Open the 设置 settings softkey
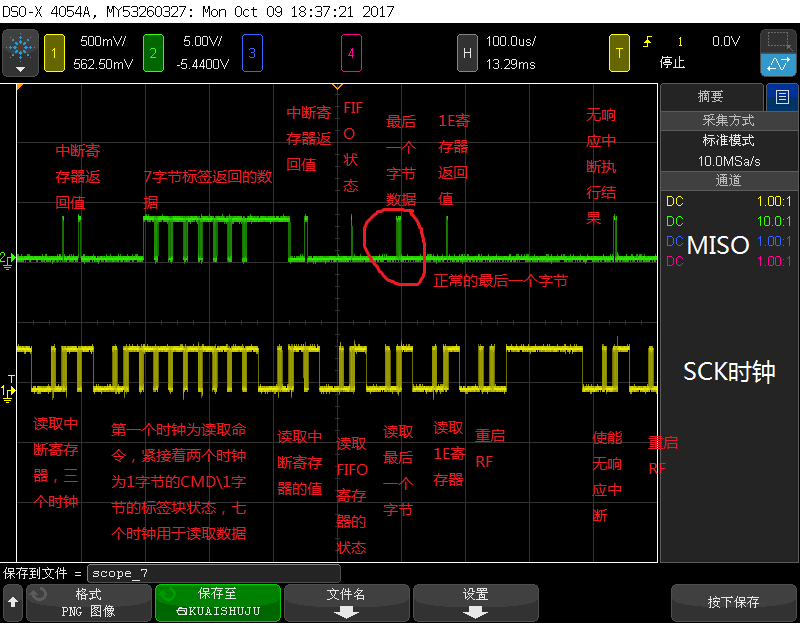This screenshot has height=623, width=800. click(x=476, y=603)
